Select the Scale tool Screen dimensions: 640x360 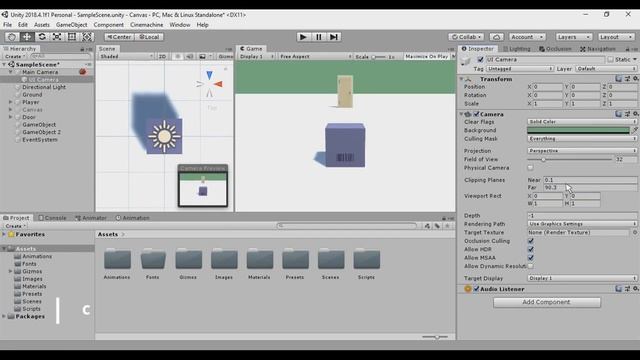point(57,37)
